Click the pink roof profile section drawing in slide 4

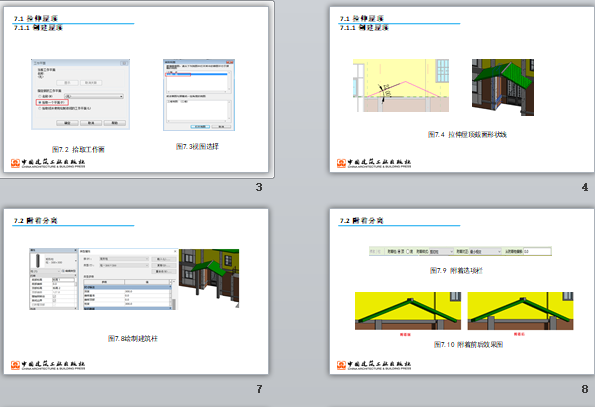[x=401, y=85]
